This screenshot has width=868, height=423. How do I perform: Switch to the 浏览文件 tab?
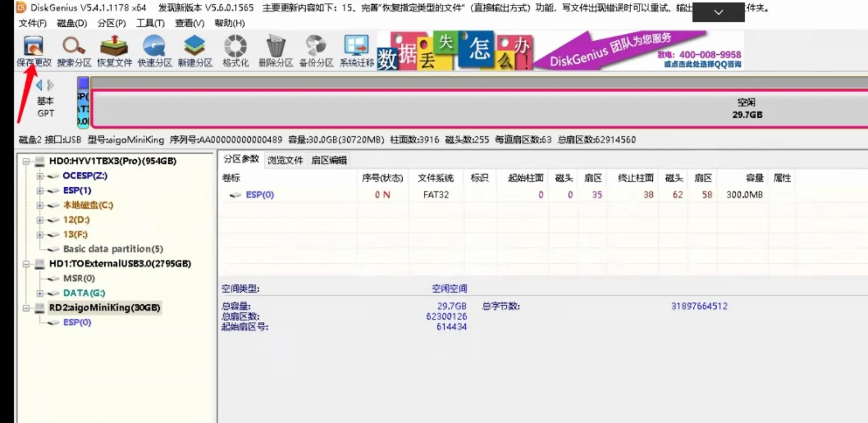(x=286, y=160)
